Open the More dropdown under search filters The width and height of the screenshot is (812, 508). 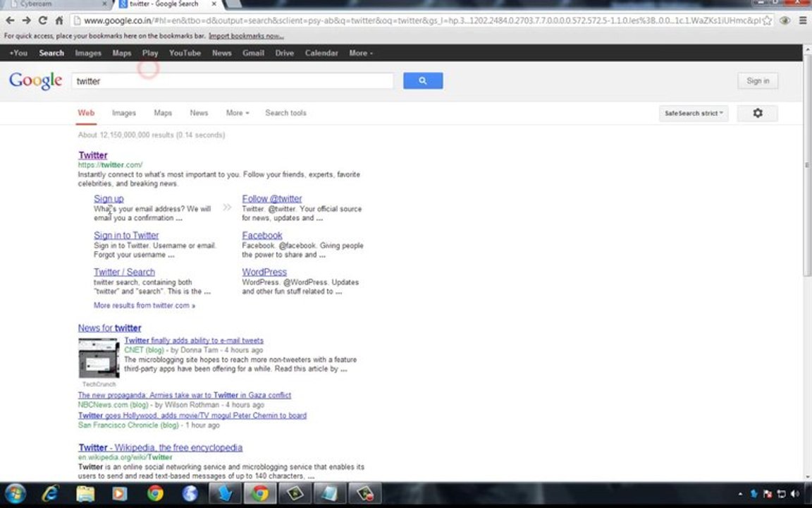coord(237,113)
